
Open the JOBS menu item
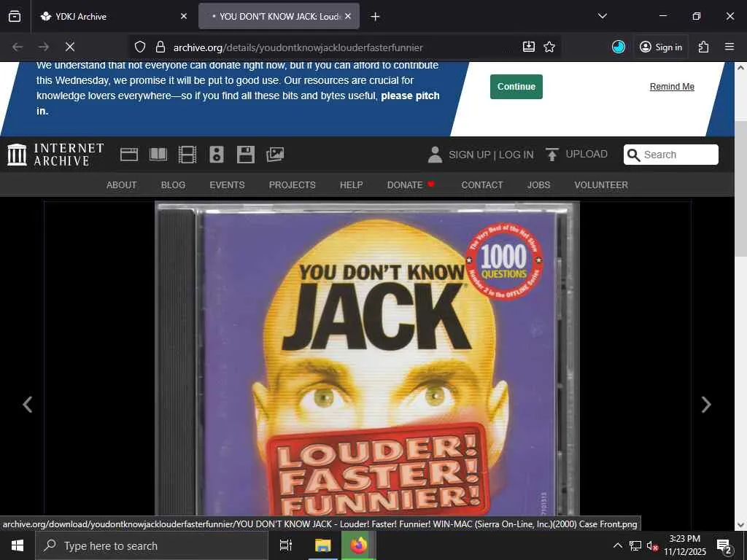click(x=538, y=184)
